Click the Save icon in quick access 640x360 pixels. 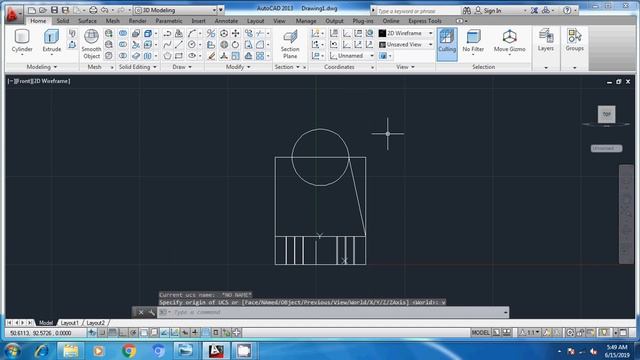[54, 10]
